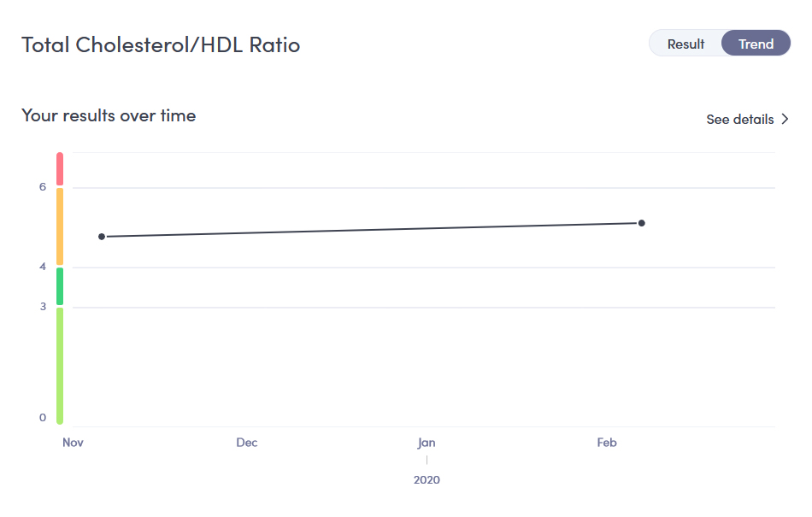Screen dimensions: 812x517
Task: Click the dark green range bar segment
Action: click(x=60, y=286)
